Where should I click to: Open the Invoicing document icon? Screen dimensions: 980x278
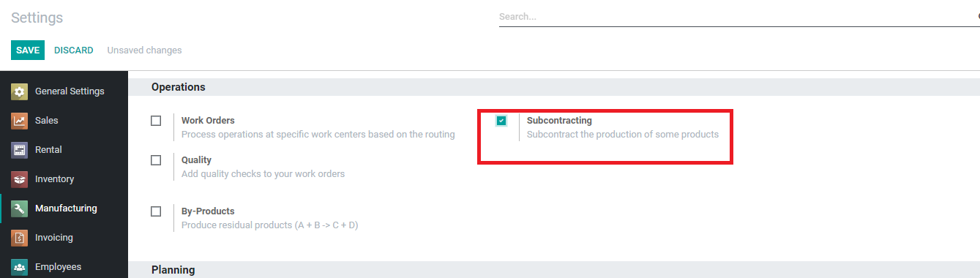tap(20, 238)
